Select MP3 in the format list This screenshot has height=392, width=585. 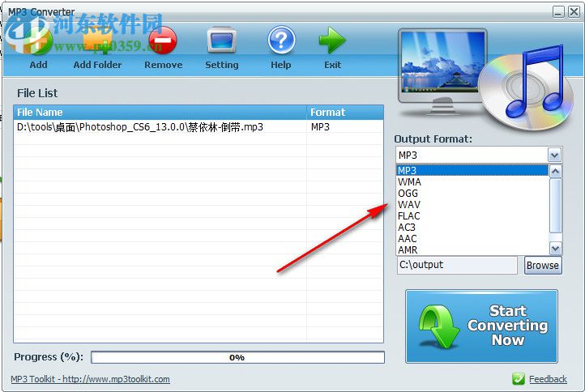[x=472, y=170]
